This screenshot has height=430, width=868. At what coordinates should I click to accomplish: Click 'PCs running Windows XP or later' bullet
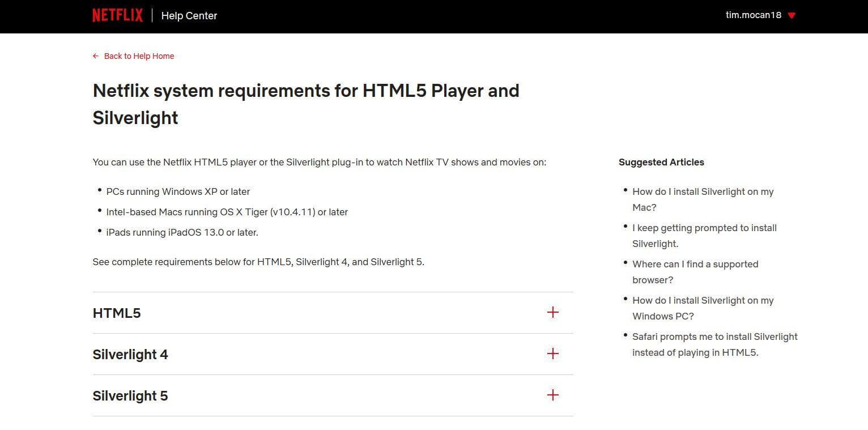(178, 191)
